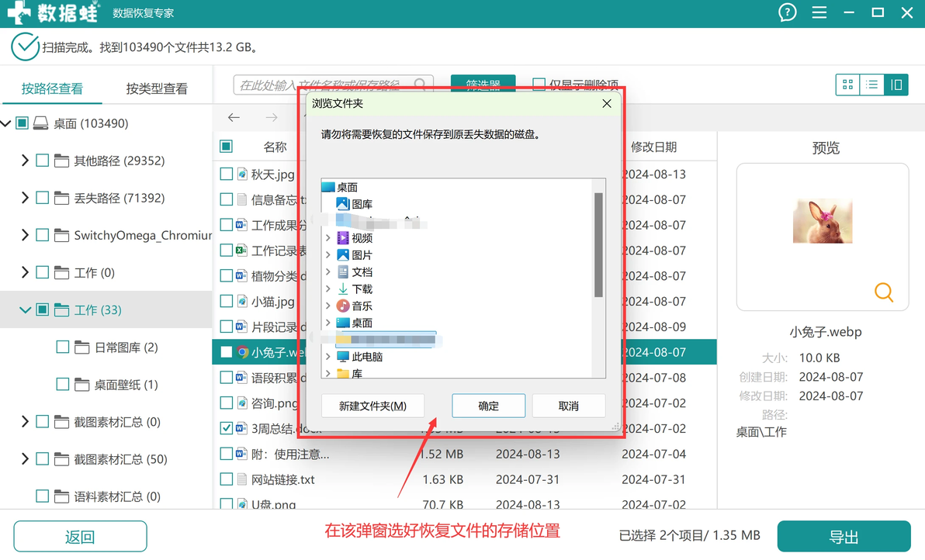Select the 按路径查看 tab
925x560 pixels.
(52, 89)
